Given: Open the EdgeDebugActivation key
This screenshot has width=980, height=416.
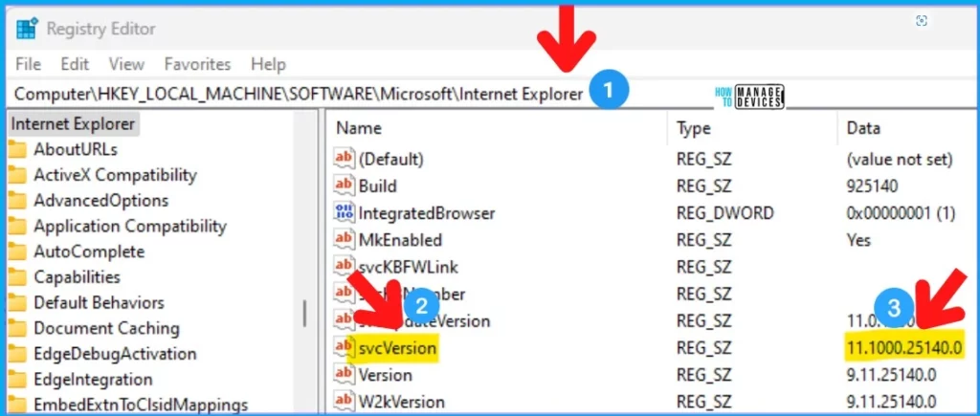Looking at the screenshot, I should [115, 354].
